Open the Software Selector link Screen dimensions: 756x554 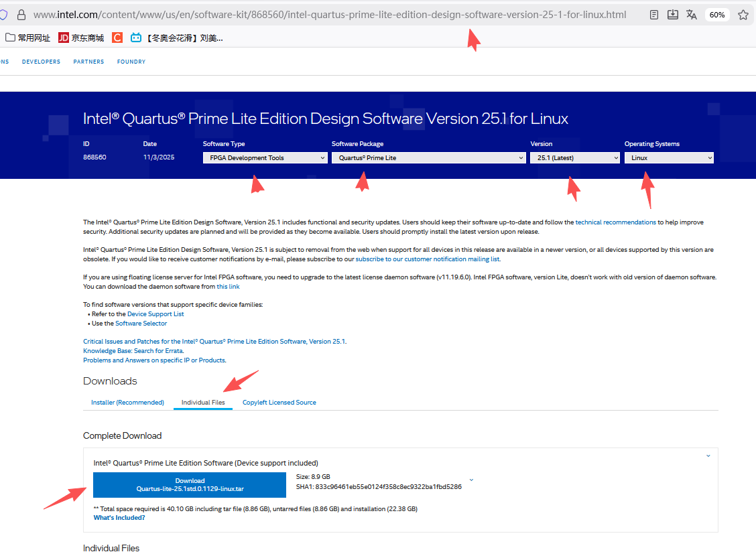(141, 324)
